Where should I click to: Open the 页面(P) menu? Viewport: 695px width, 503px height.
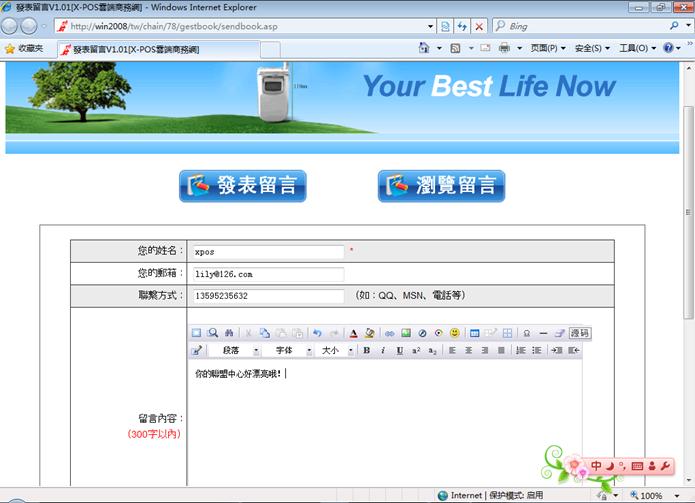(x=547, y=48)
